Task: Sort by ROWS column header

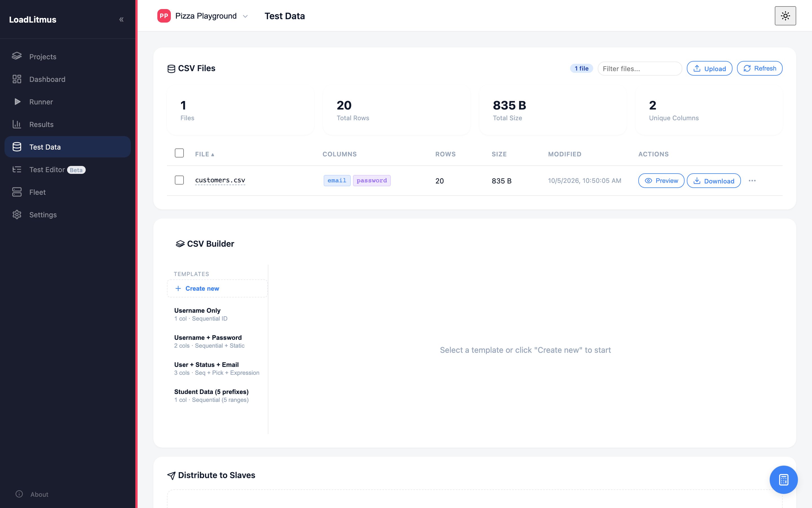Action: point(445,154)
